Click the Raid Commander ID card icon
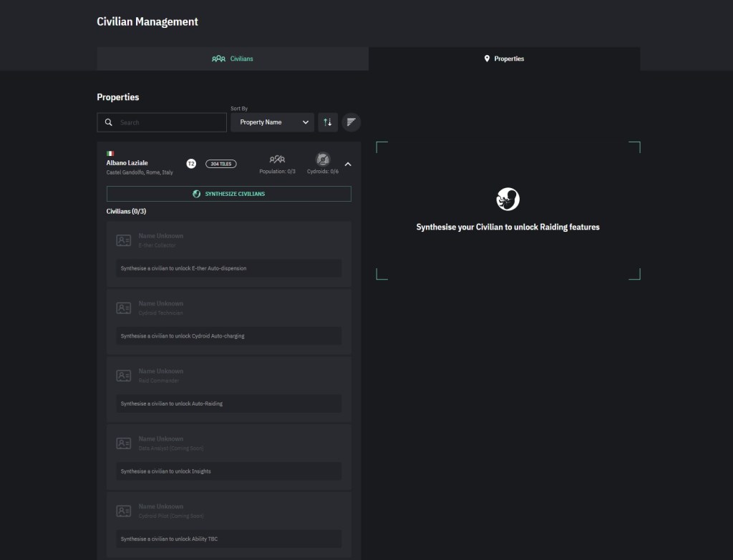 point(124,376)
